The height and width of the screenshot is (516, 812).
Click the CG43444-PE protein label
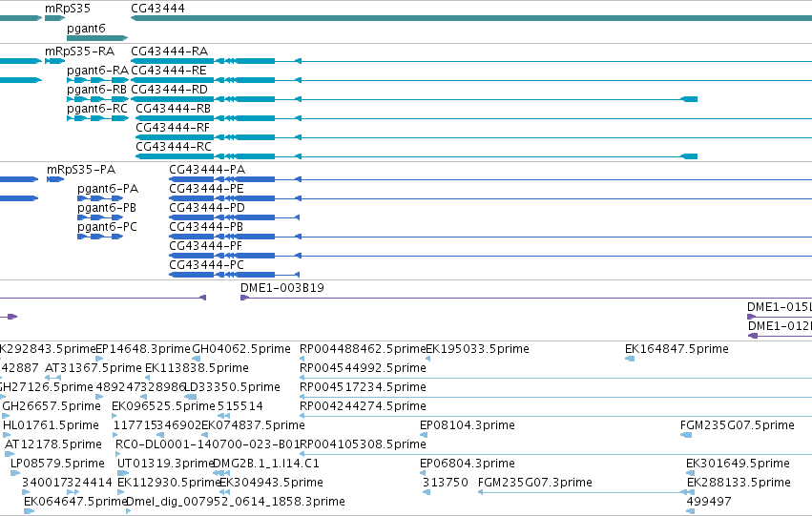207,189
